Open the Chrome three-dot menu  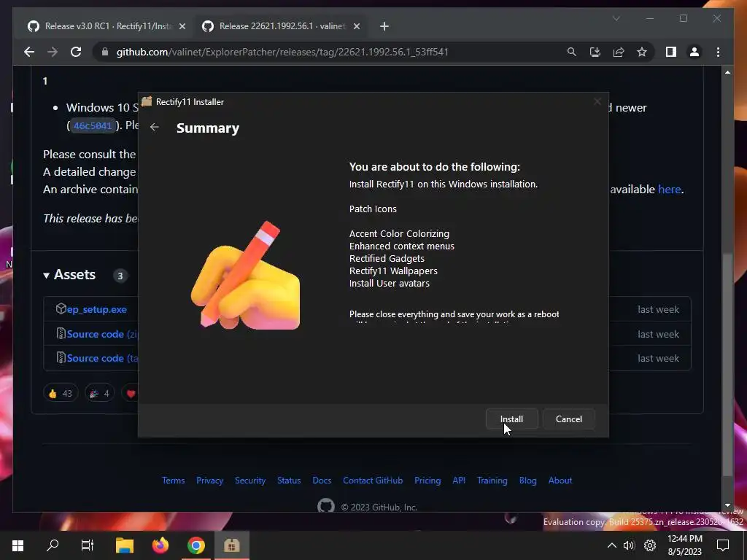(x=718, y=52)
